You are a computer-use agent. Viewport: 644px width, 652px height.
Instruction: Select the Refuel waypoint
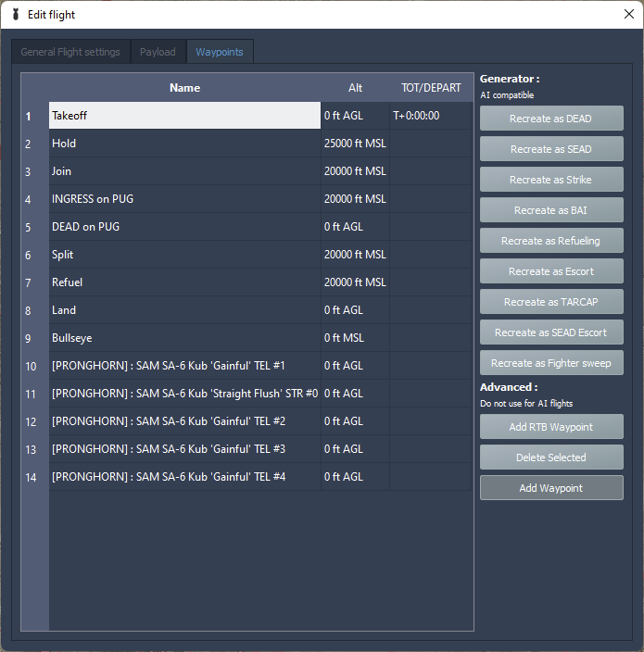[x=184, y=282]
